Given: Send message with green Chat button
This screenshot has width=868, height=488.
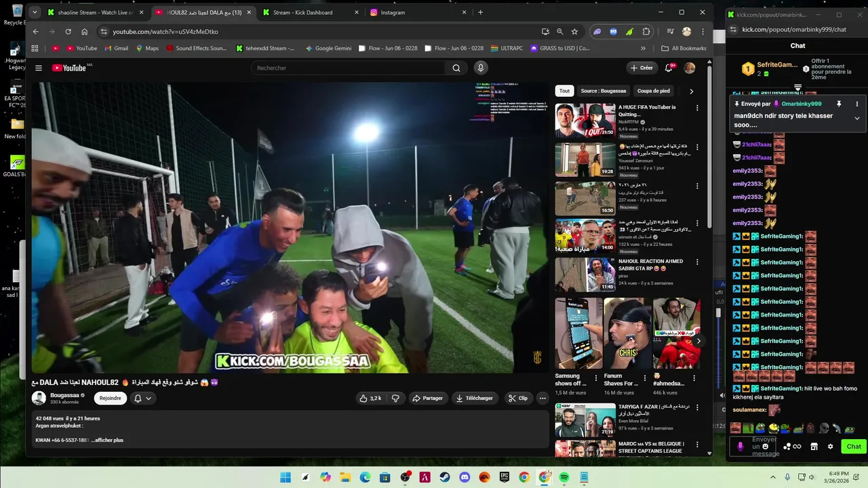Looking at the screenshot, I should tap(854, 447).
